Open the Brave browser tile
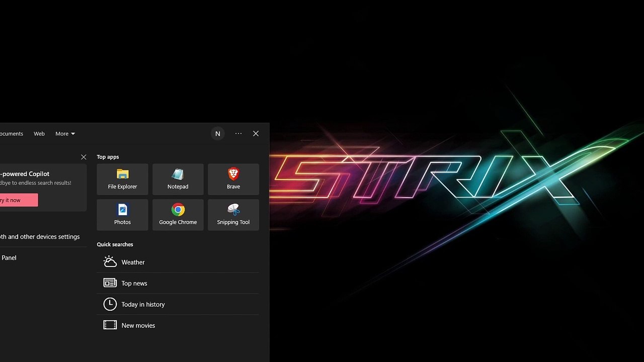 click(233, 179)
